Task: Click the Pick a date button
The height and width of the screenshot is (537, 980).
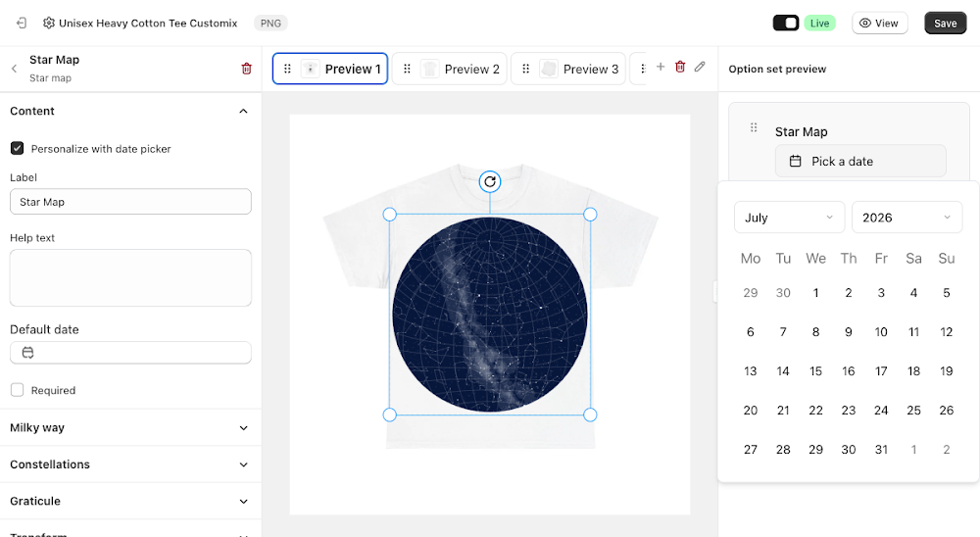Action: pos(860,162)
